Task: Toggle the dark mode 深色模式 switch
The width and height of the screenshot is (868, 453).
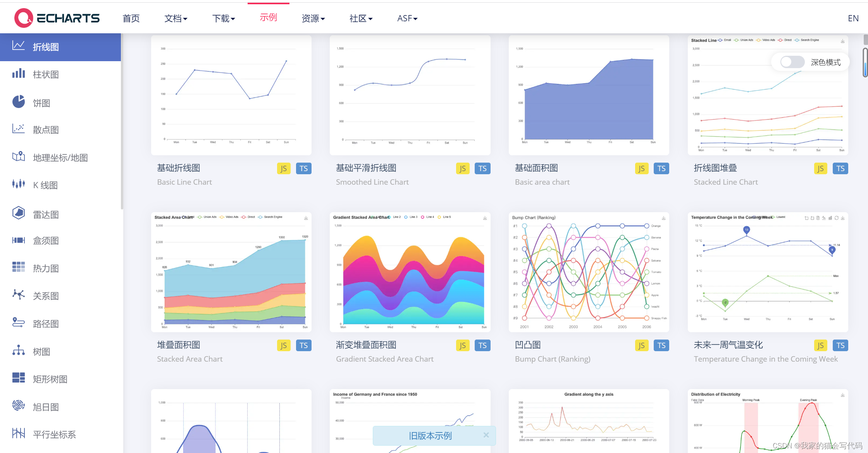Action: click(x=792, y=62)
